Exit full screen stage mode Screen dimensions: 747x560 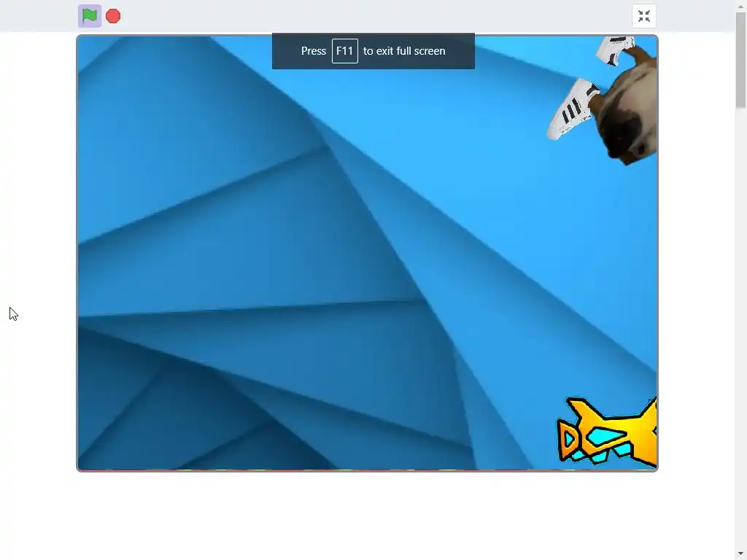[644, 16]
